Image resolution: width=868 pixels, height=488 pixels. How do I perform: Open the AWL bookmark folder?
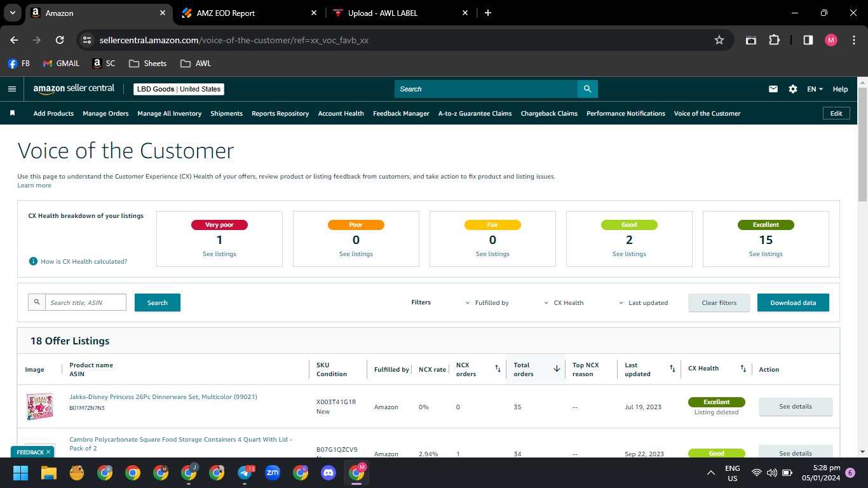coord(196,64)
